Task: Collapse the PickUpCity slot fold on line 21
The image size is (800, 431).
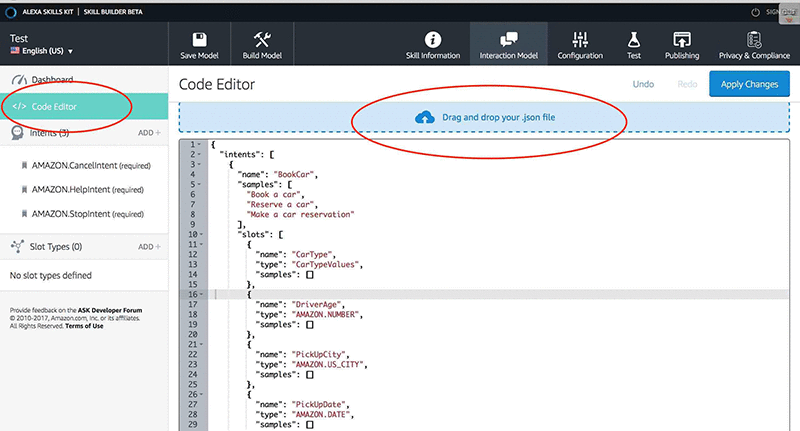Action: (201, 344)
